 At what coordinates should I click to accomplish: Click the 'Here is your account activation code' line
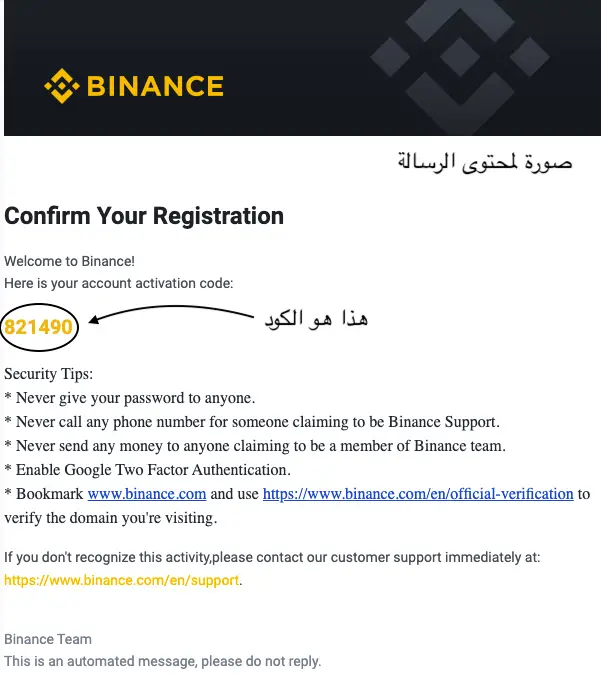[119, 284]
